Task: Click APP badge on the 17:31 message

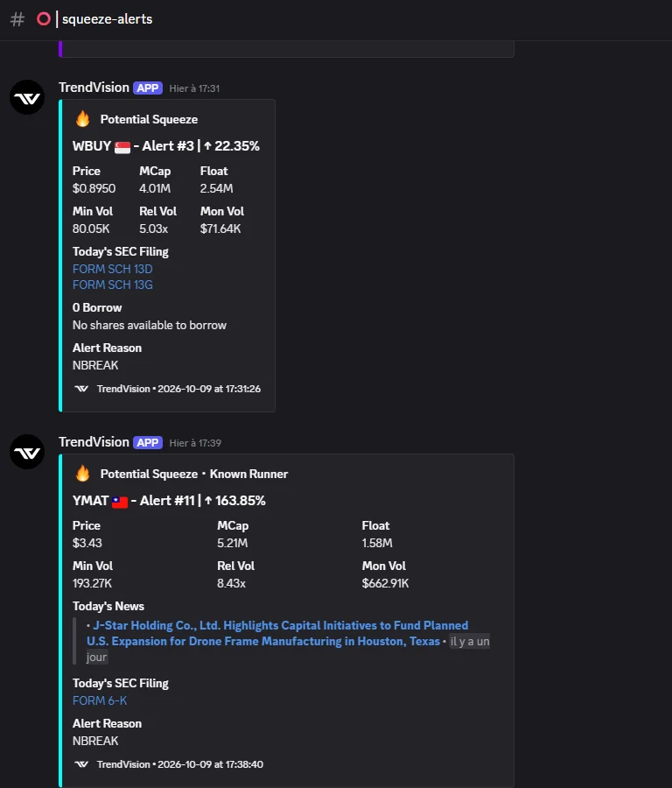Action: click(x=148, y=88)
